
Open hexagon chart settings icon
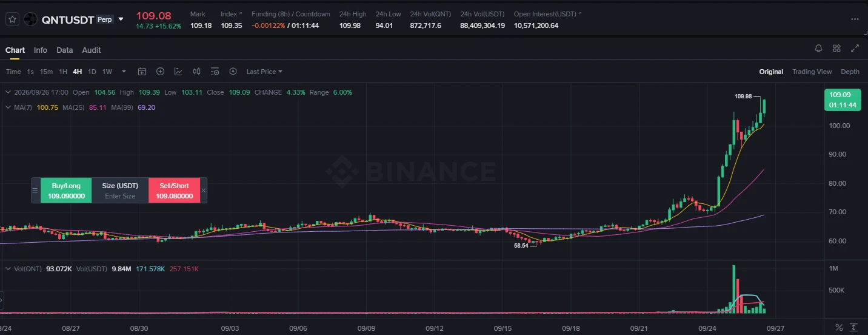[233, 72]
